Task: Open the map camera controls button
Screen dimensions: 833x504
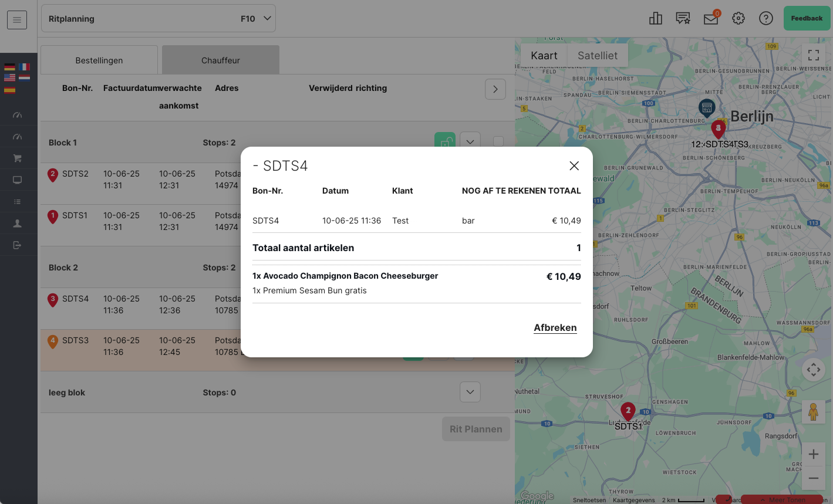Action: 814,370
